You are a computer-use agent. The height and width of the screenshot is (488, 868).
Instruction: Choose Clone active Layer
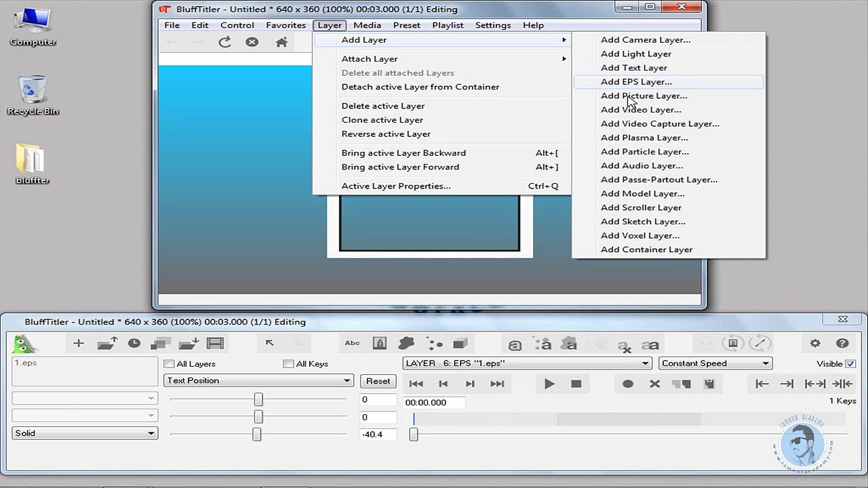click(x=442, y=120)
